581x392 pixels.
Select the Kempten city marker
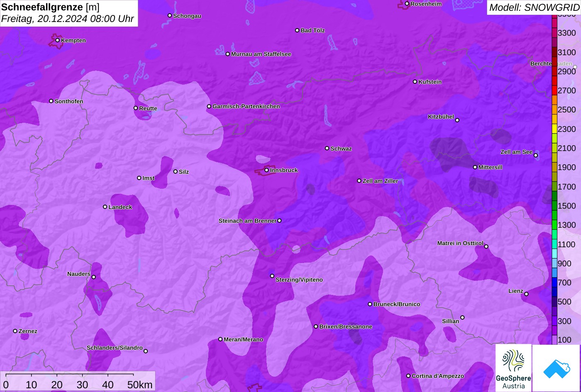click(57, 40)
